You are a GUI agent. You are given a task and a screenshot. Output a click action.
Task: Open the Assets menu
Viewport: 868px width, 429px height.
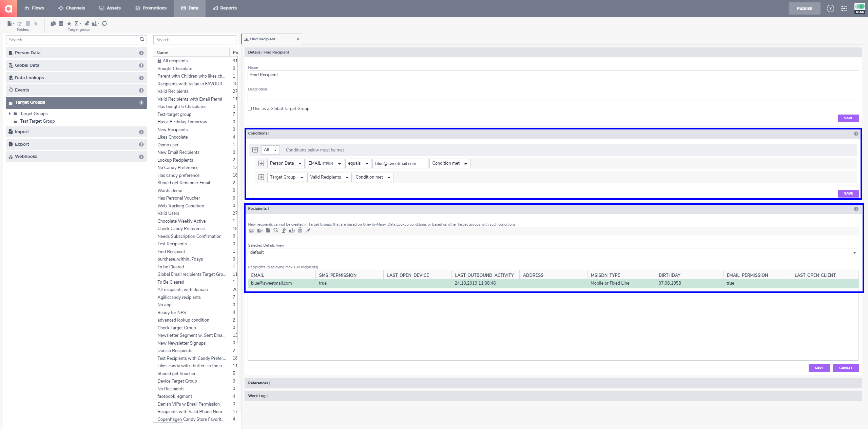[110, 8]
